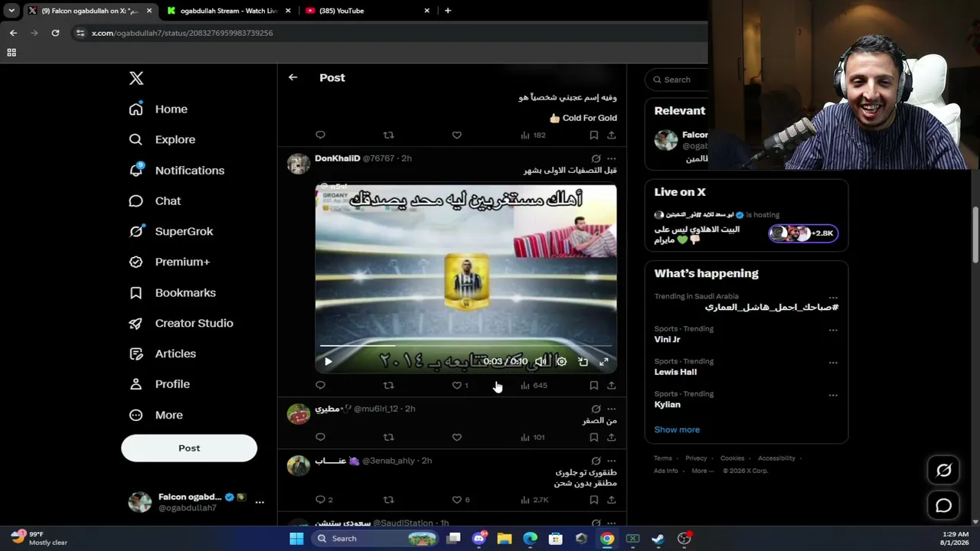The height and width of the screenshot is (551, 980).
Task: Open the Grok floating button
Action: pyautogui.click(x=943, y=471)
